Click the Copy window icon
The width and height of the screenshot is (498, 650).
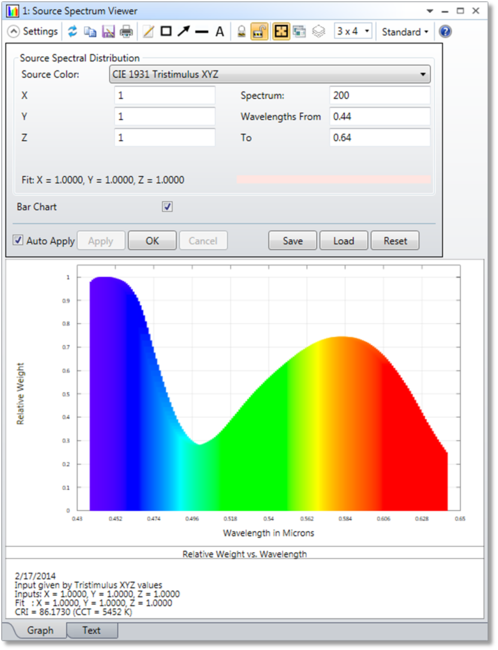click(x=90, y=32)
